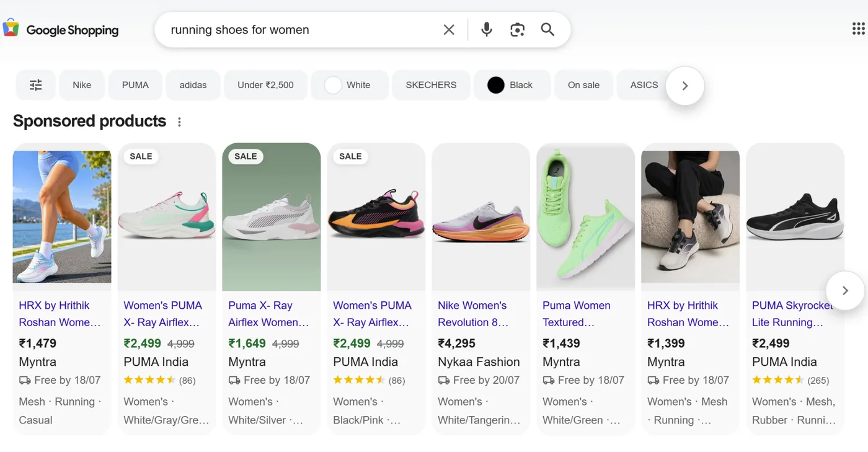Click the ₹1,439 price

coord(561,343)
